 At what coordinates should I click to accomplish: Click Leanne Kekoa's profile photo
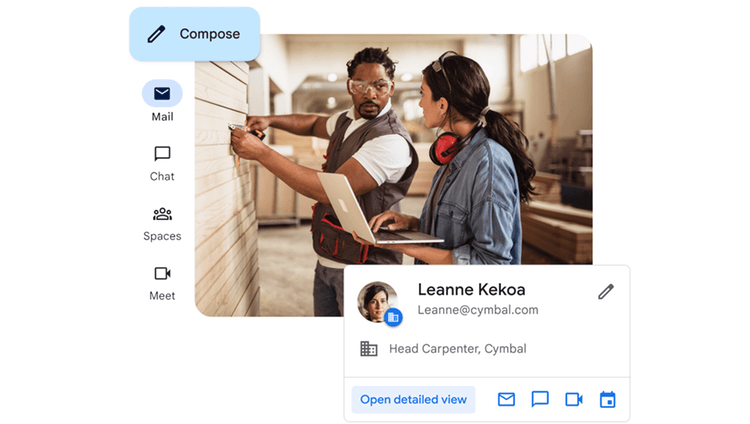(x=378, y=301)
